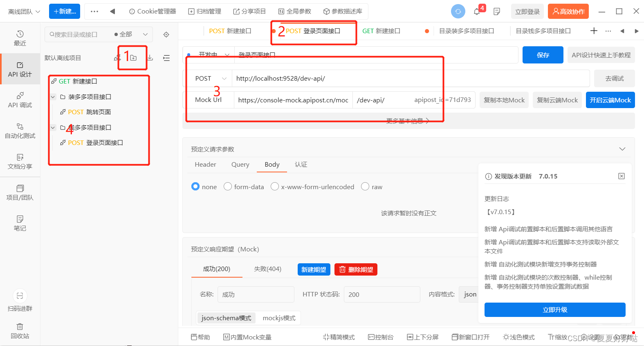Open 归档管理 from the toolbar

(x=204, y=11)
